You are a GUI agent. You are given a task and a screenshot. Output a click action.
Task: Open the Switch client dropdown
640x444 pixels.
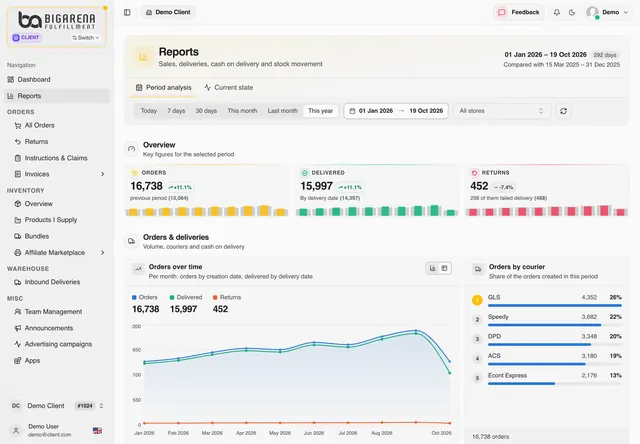coord(86,38)
